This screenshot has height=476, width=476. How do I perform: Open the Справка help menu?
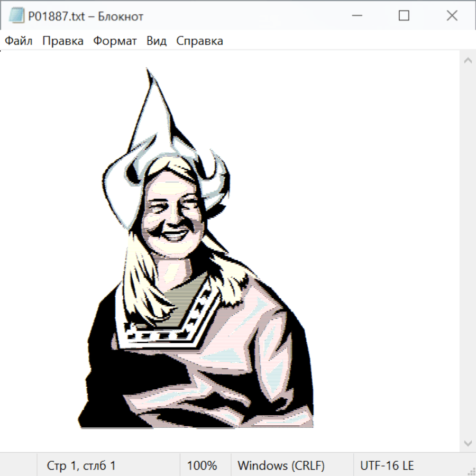tap(199, 41)
